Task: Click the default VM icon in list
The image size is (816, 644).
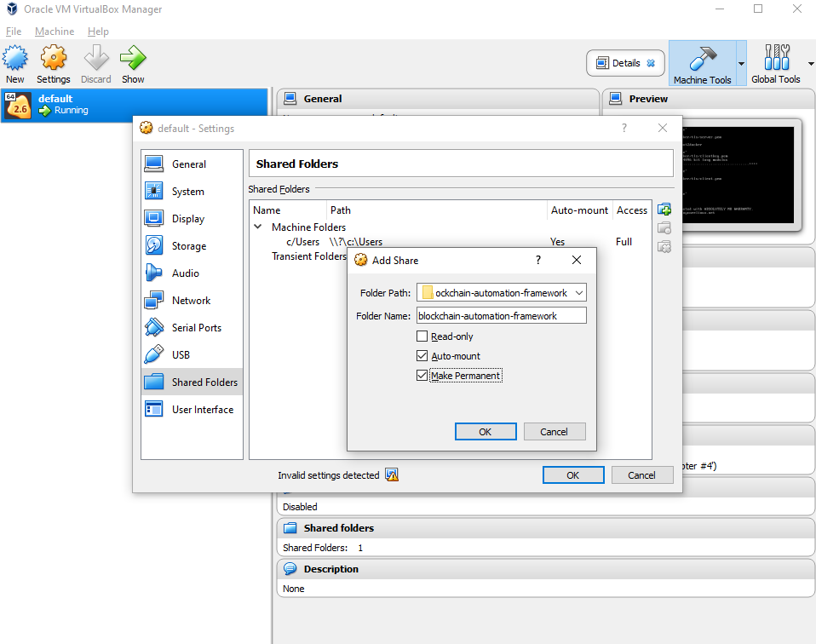Action: click(18, 105)
